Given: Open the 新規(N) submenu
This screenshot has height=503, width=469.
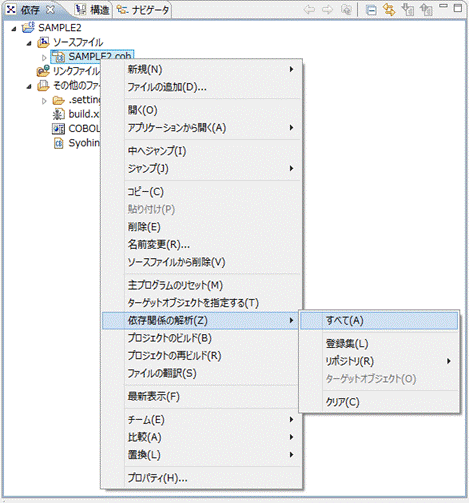Looking at the screenshot, I should [x=202, y=69].
